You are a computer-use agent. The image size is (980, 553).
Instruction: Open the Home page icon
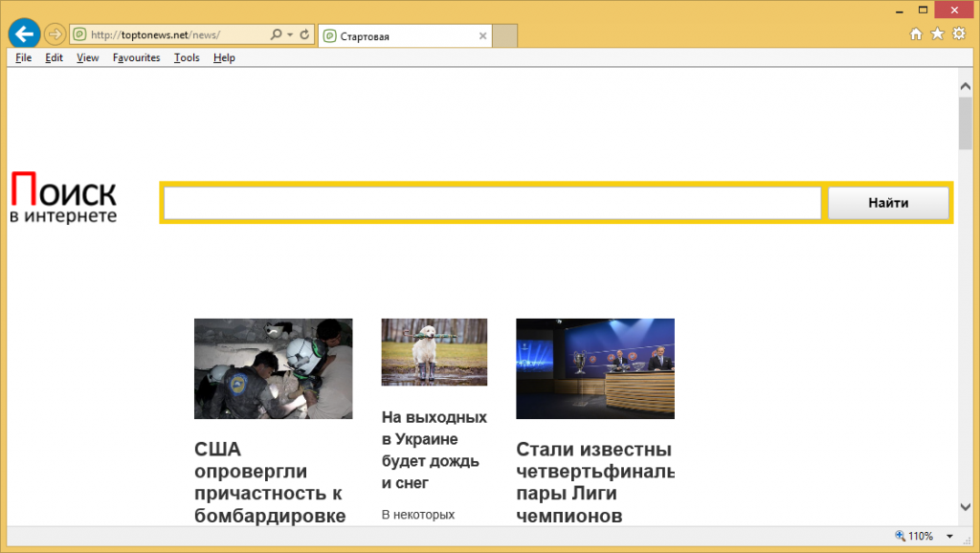[916, 34]
